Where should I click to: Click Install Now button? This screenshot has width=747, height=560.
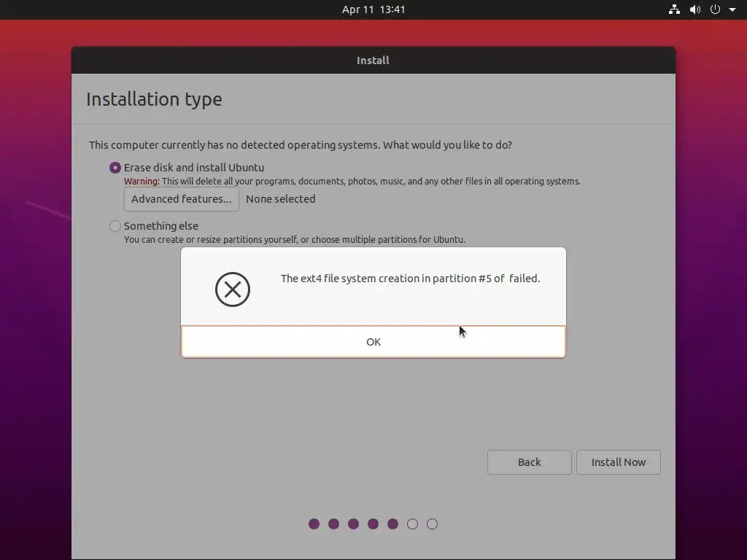(x=619, y=462)
